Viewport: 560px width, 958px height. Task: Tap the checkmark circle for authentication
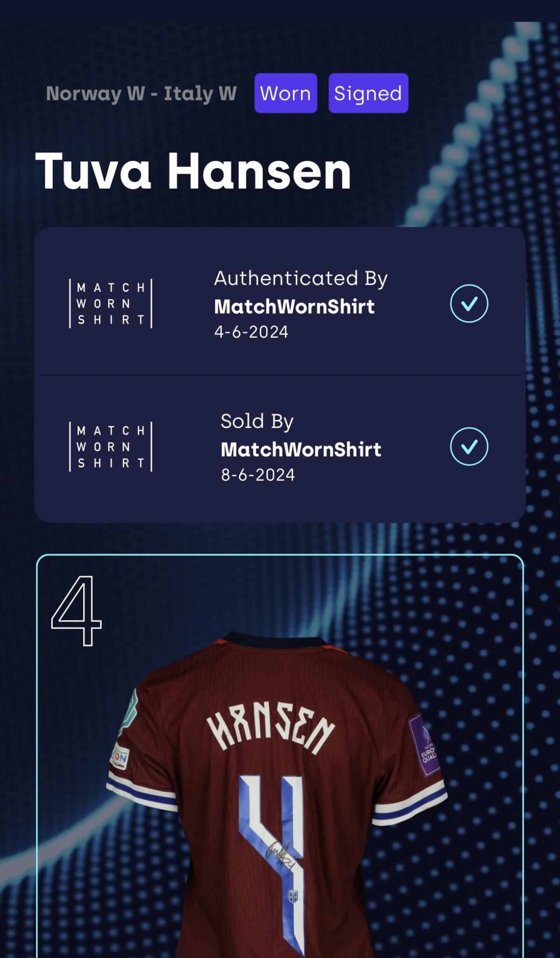[x=469, y=303]
